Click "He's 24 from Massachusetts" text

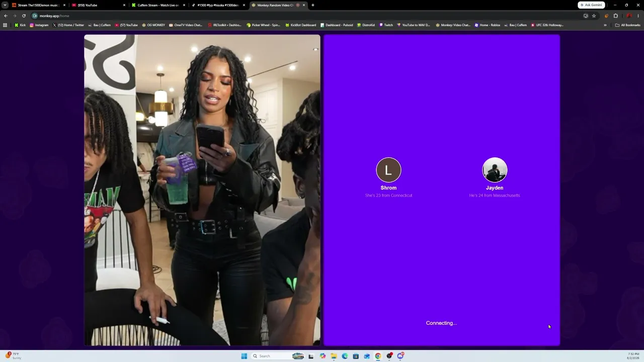tap(495, 196)
